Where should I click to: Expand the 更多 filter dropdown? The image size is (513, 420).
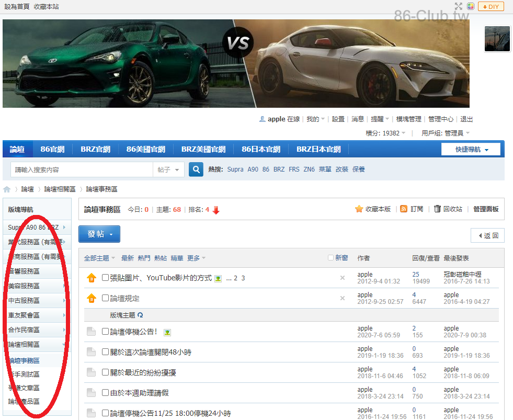196,258
